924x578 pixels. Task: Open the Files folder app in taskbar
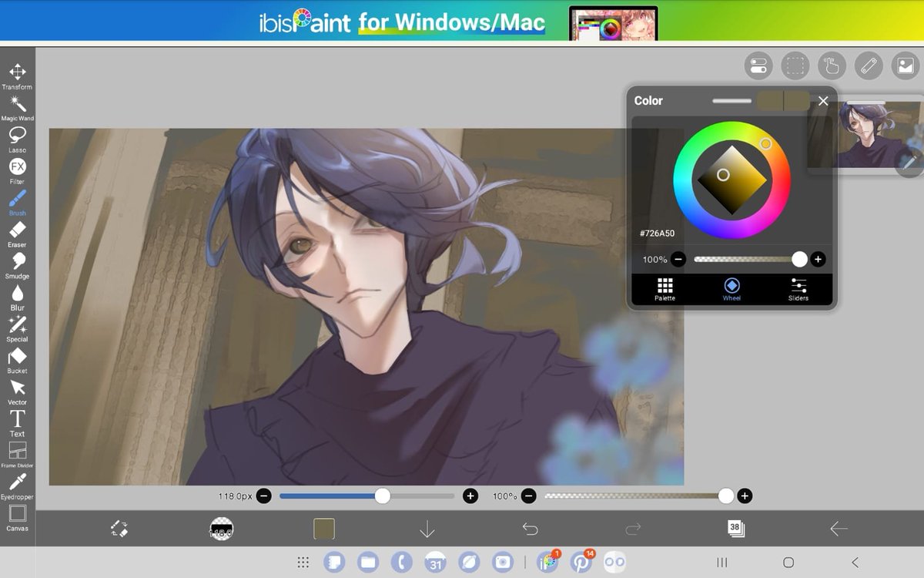(368, 563)
